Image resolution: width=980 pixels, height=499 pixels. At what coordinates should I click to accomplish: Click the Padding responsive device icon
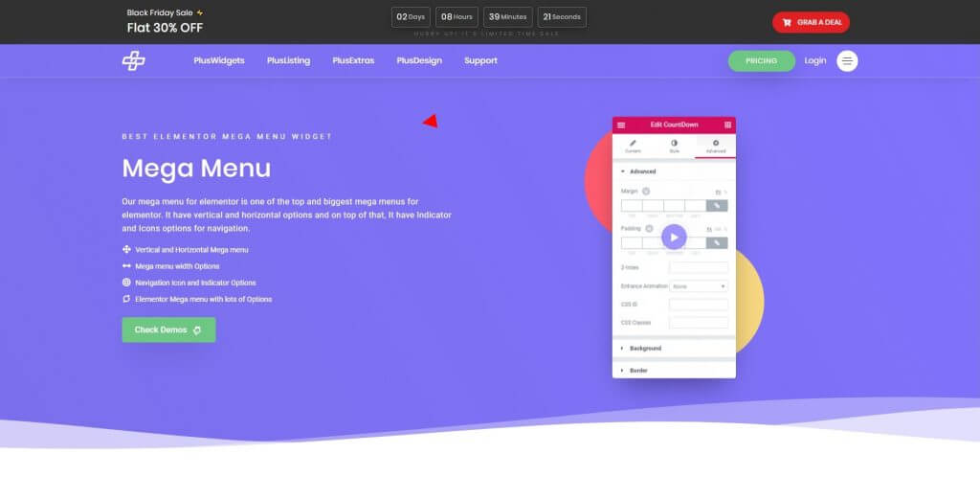[x=650, y=229]
